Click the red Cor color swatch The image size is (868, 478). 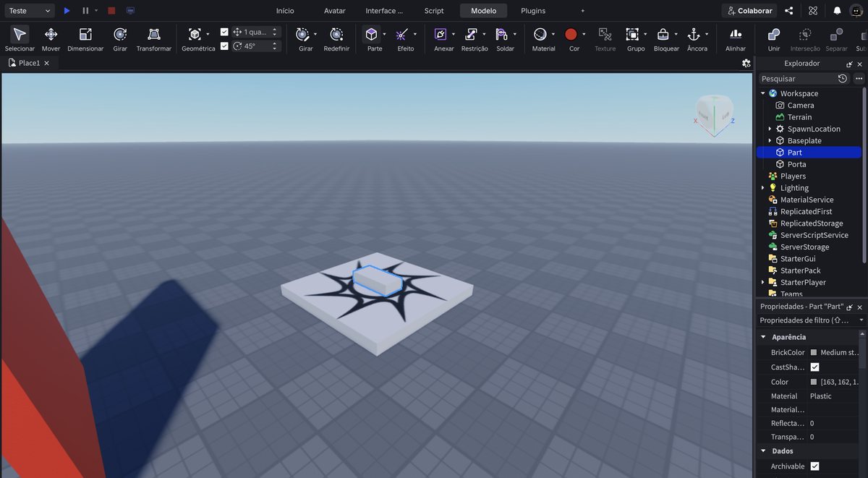pyautogui.click(x=571, y=34)
